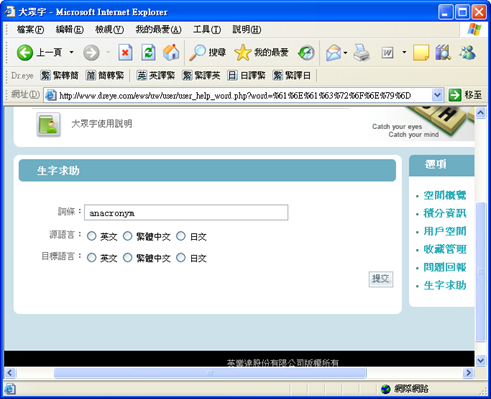Expand the address bar URL dropdown
Screen dimensions: 491x399
tap(437, 96)
